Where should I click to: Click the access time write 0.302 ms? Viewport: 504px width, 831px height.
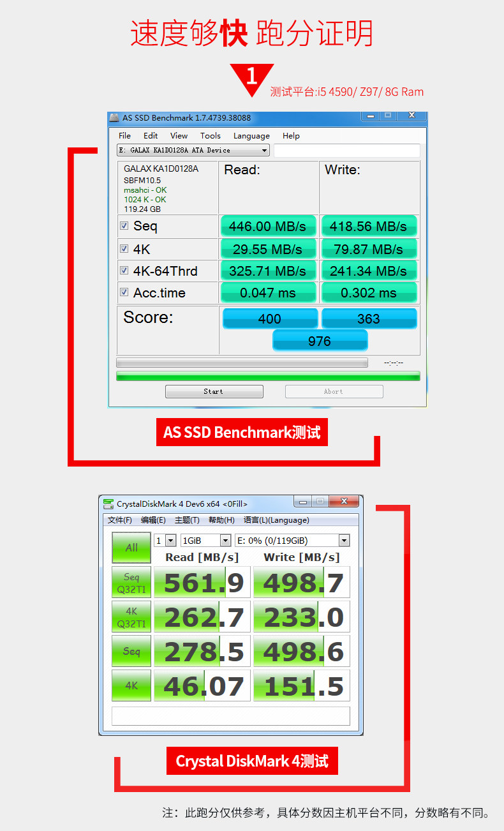(369, 293)
